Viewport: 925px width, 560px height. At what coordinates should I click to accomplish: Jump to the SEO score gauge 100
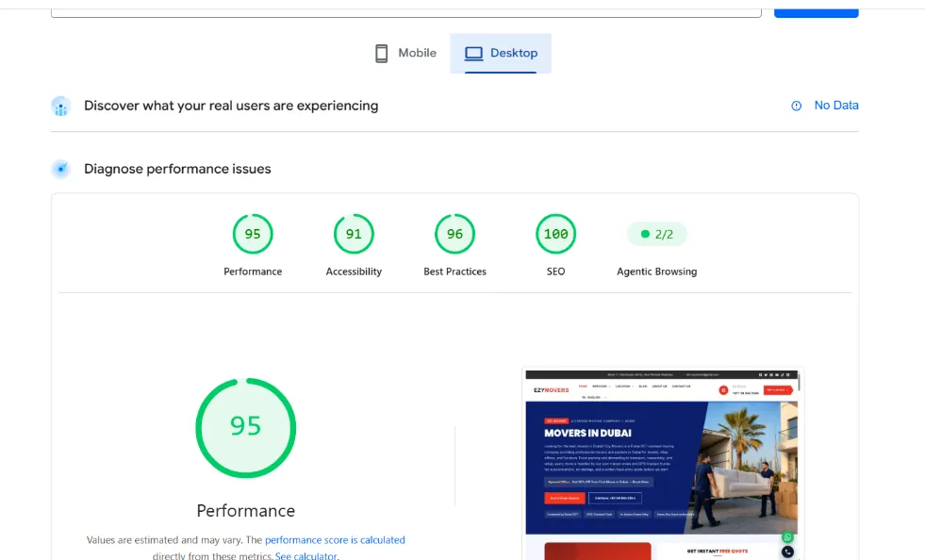pyautogui.click(x=555, y=234)
